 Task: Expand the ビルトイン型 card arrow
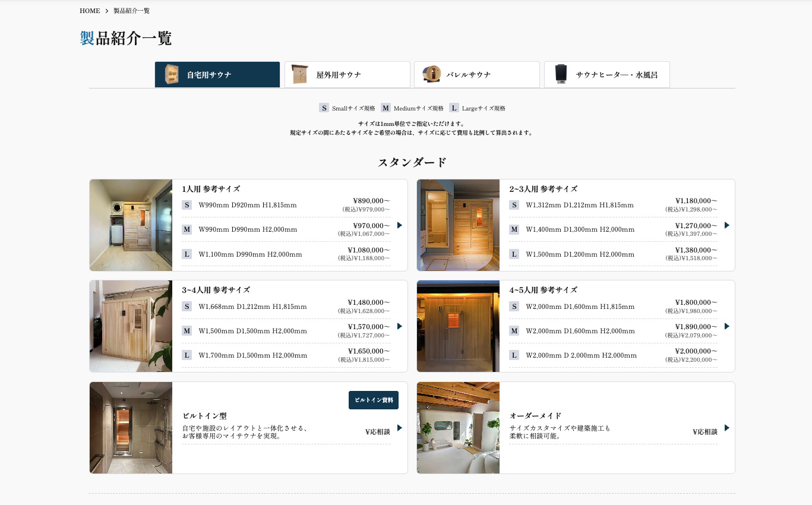click(400, 428)
